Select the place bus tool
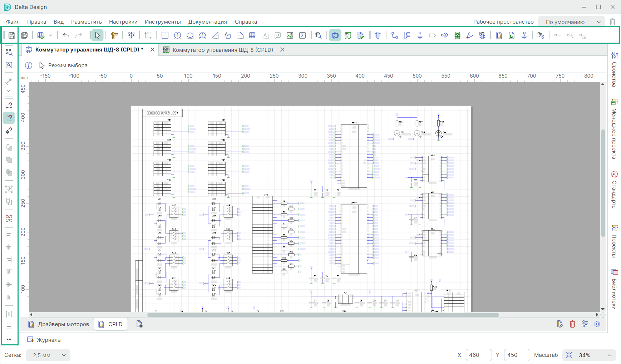The image size is (621, 364). click(407, 35)
